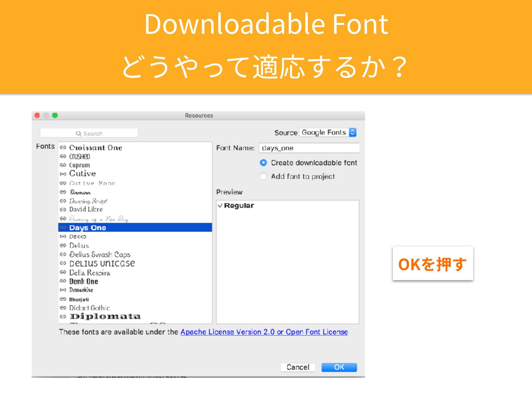Select the Add font to project option
This screenshot has height=399, width=532.
(263, 176)
